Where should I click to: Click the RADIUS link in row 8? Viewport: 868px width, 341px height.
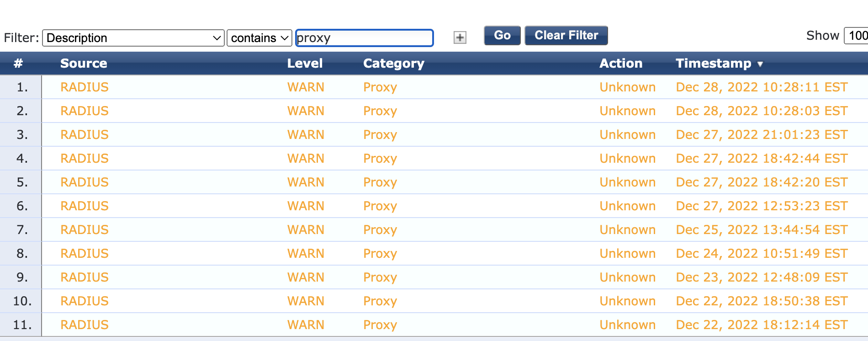85,253
